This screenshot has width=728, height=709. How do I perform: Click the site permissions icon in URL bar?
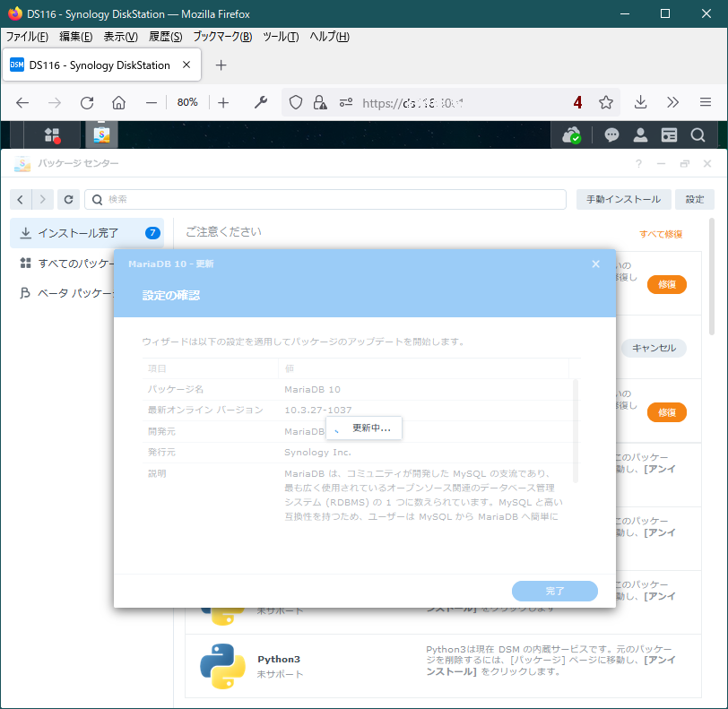[x=346, y=102]
